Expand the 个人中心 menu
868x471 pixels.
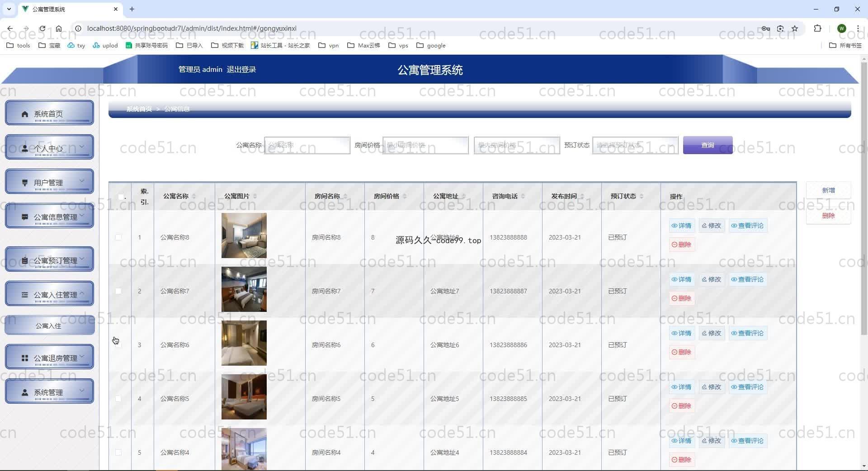tap(49, 147)
